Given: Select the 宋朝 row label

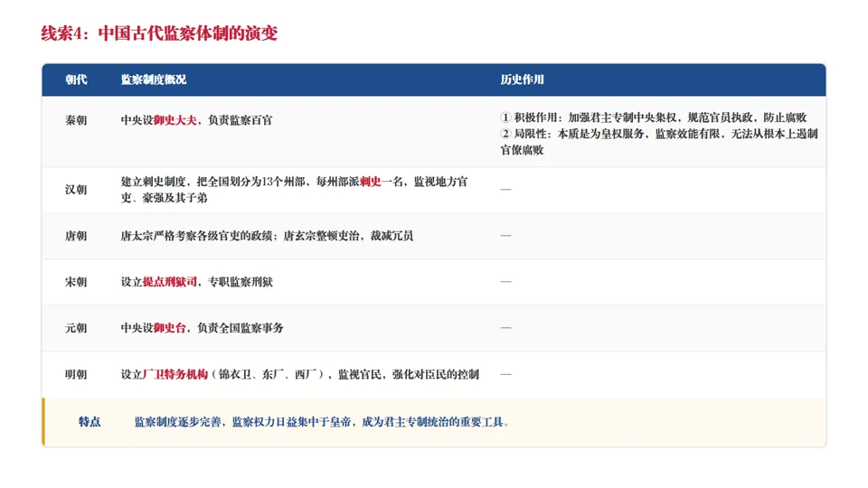Looking at the screenshot, I should click(x=76, y=282).
